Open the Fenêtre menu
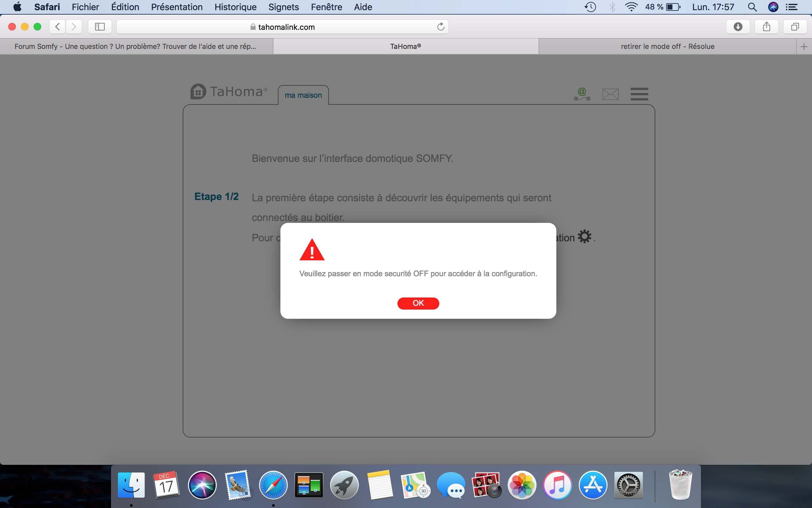The height and width of the screenshot is (508, 812). [x=326, y=7]
